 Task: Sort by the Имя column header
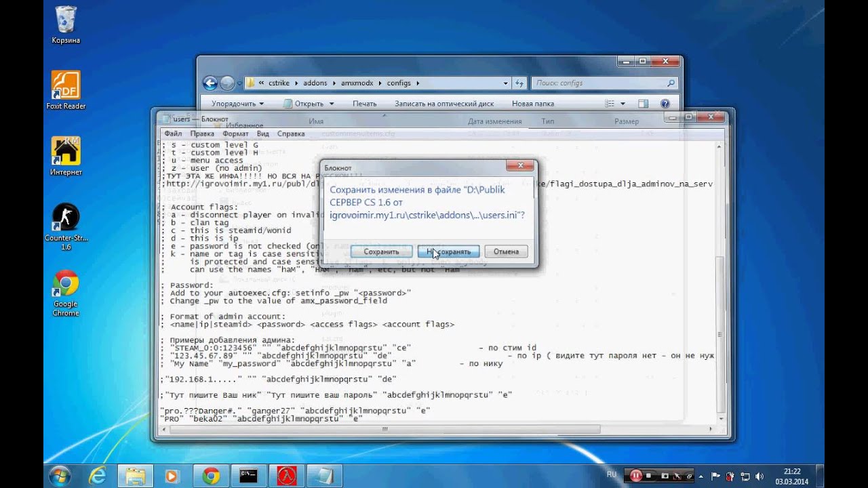(316, 121)
